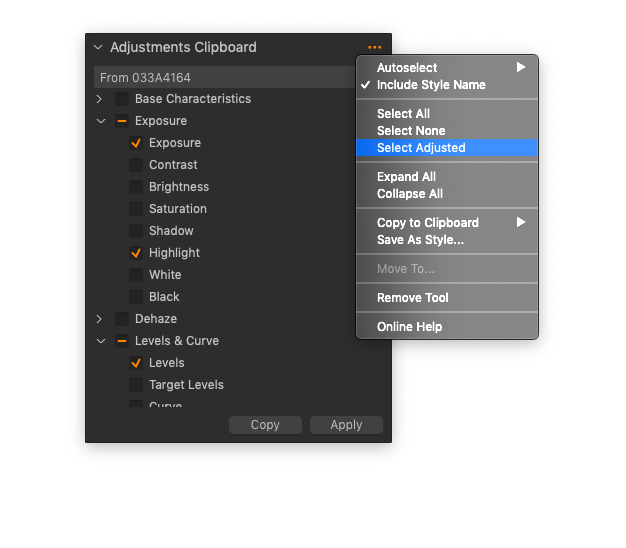The image size is (626, 548).
Task: Click the 'Dehaze' group label
Action: [156, 319]
